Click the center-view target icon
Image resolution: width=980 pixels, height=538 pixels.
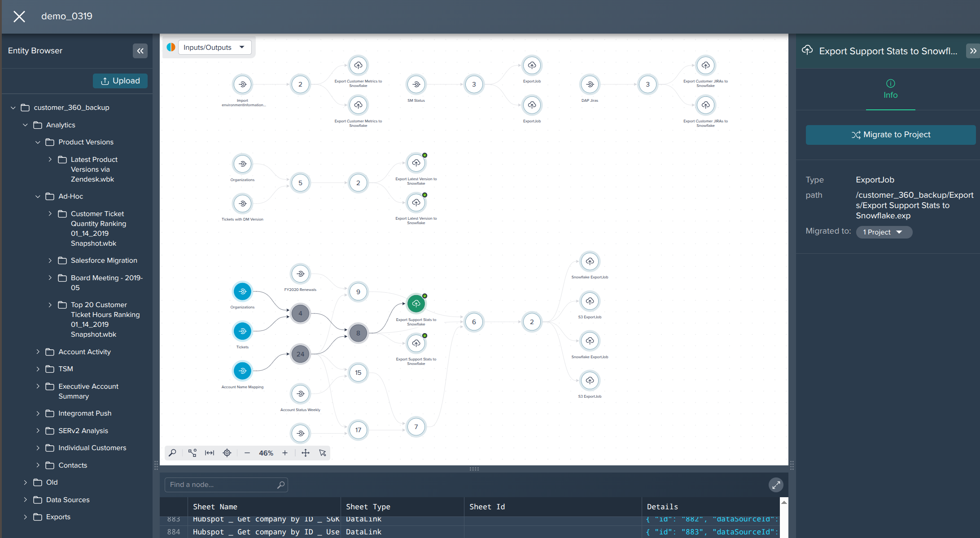(x=227, y=453)
